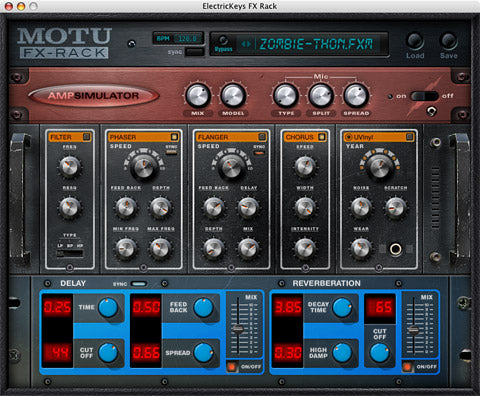Screen dimensions: 480x396
Task: Adjust the Chorus WIDTH knob
Action: click(x=305, y=207)
